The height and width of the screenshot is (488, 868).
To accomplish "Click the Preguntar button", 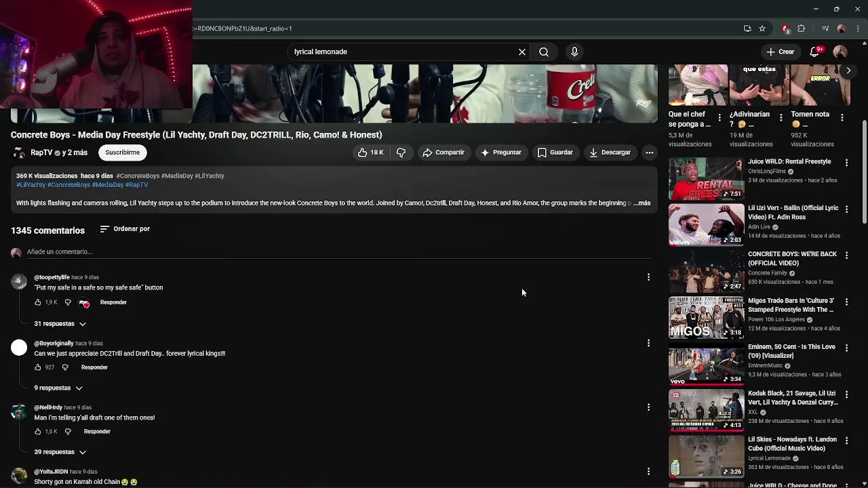I will coord(500,152).
